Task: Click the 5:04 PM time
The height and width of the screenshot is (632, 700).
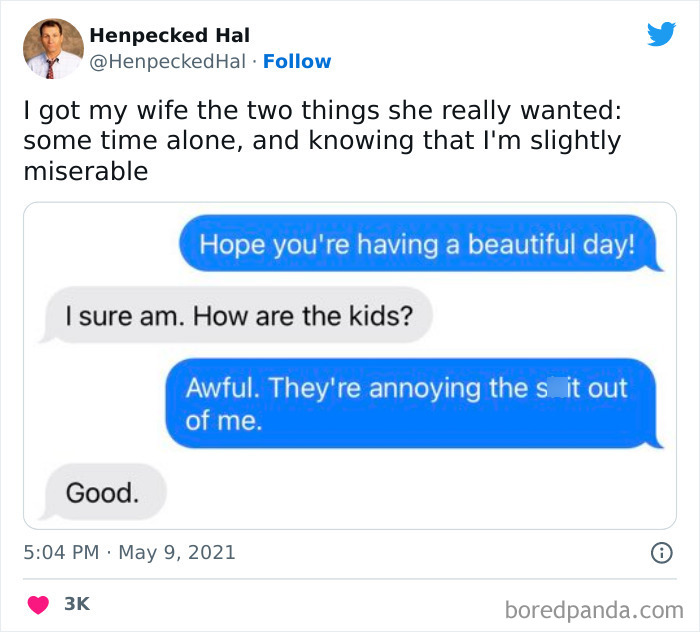Action: [60, 552]
